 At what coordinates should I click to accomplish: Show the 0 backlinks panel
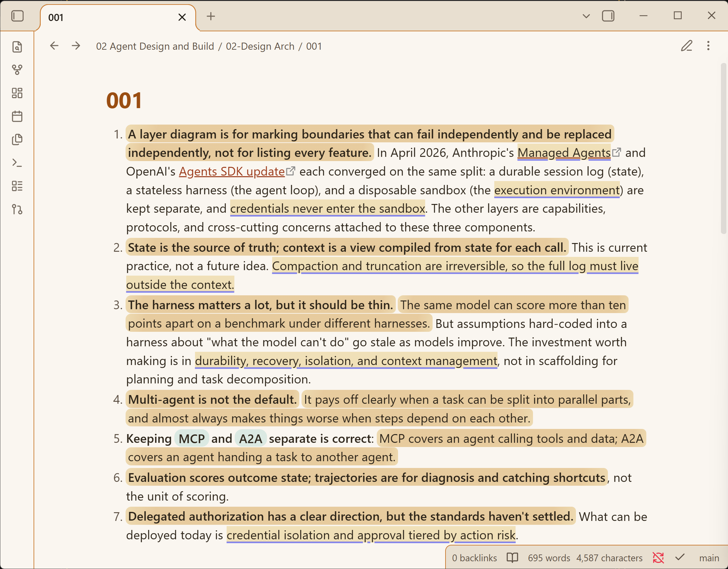point(474,558)
